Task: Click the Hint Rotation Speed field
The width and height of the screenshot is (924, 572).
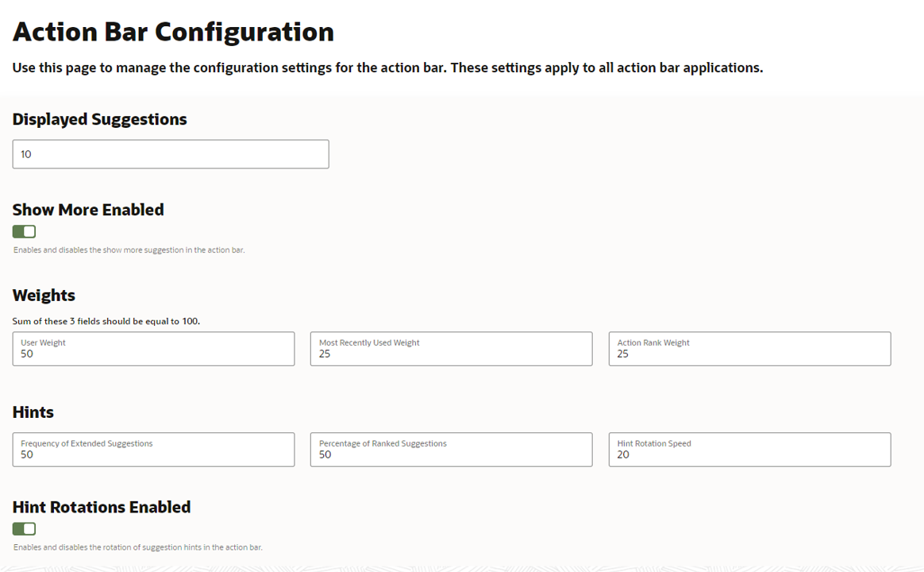Action: tap(749, 450)
